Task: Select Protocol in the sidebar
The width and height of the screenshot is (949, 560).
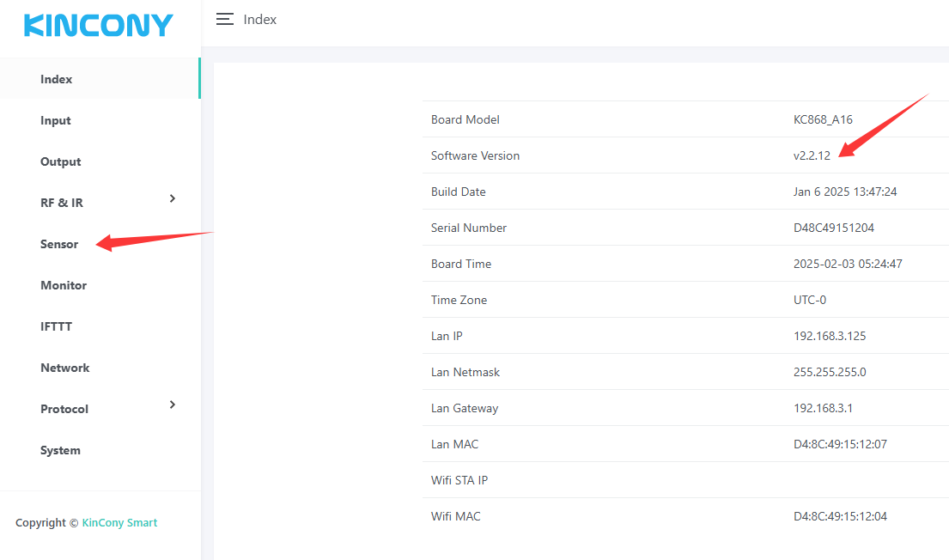Action: click(64, 409)
